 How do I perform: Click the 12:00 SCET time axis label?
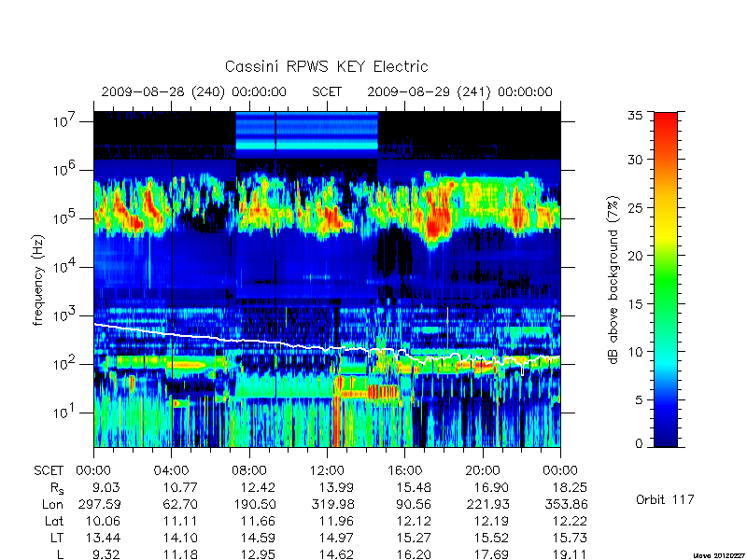(327, 471)
